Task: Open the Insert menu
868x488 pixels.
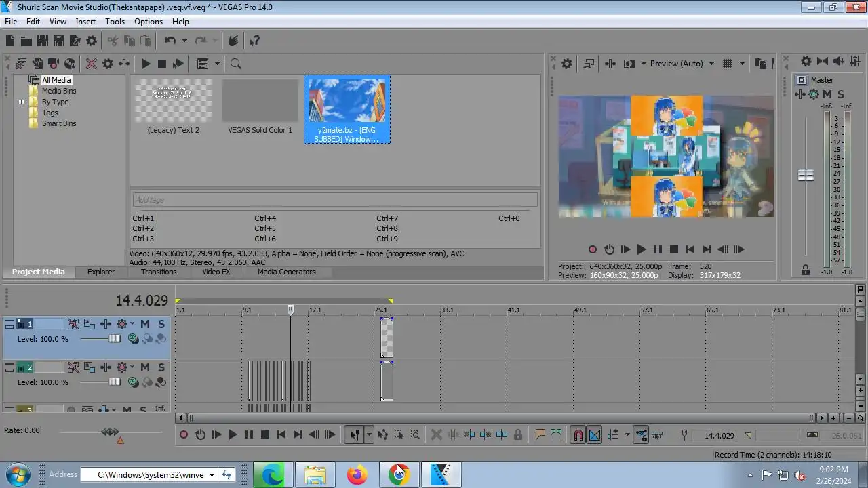Action: click(85, 21)
